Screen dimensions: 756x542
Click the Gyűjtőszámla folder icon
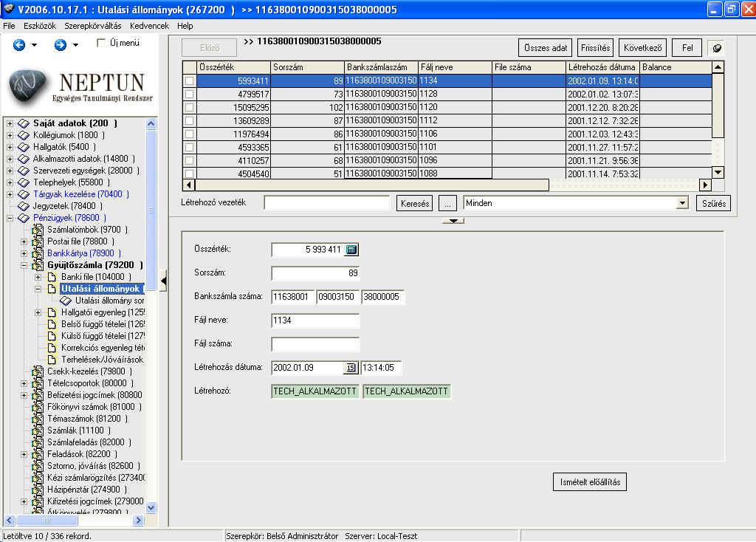[x=38, y=265]
